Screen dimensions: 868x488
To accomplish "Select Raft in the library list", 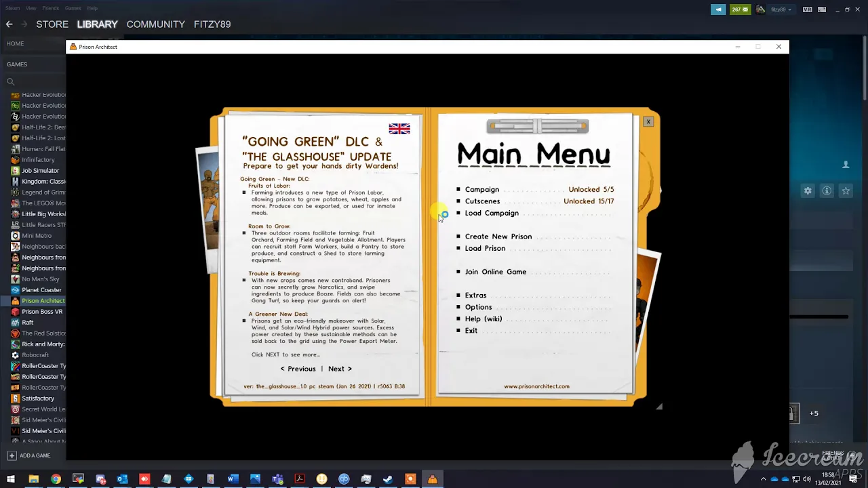I will [x=27, y=323].
